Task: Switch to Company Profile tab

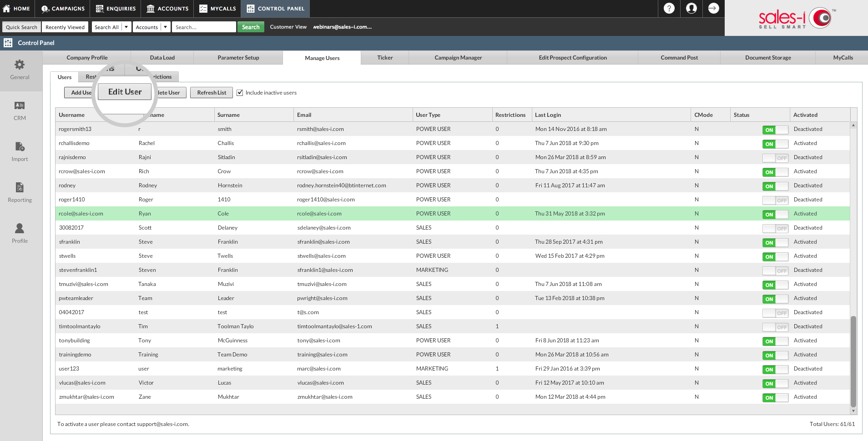Action: (x=87, y=58)
